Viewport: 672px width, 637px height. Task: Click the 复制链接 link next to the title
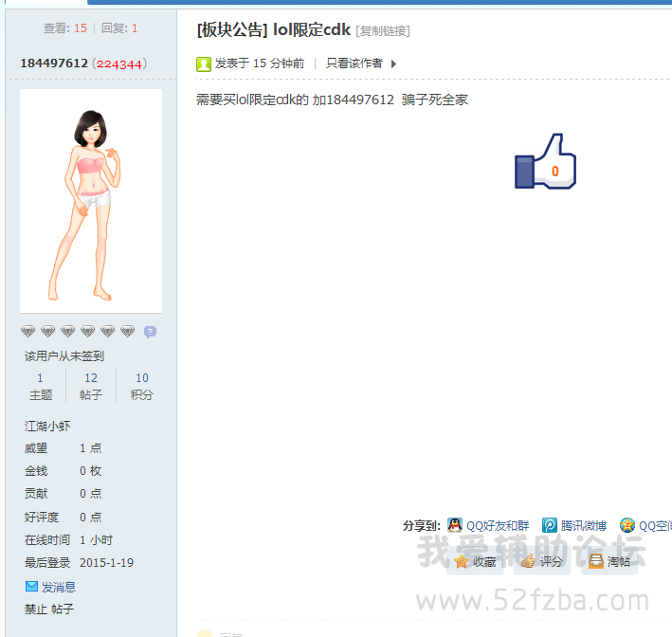383,31
